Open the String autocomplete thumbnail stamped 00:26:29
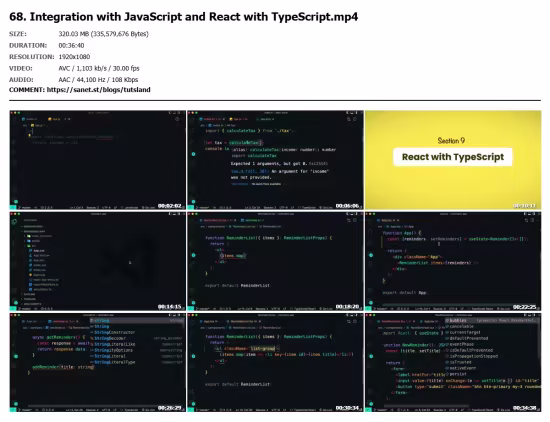 (x=98, y=362)
